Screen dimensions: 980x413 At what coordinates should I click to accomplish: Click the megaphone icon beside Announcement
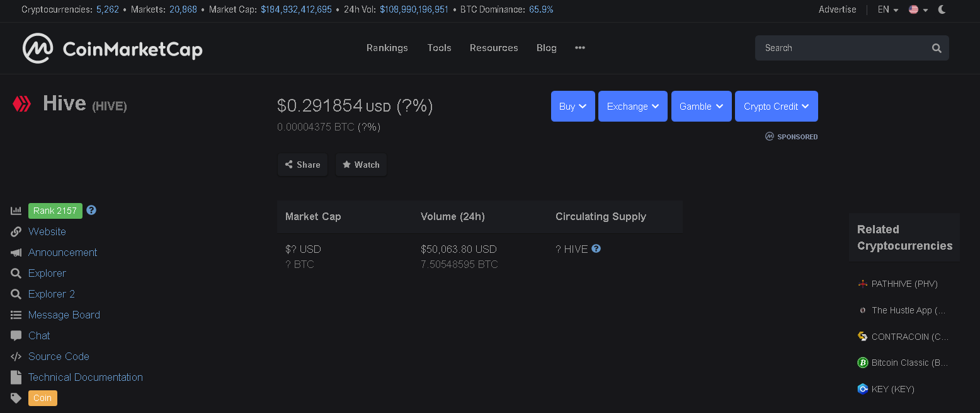16,252
